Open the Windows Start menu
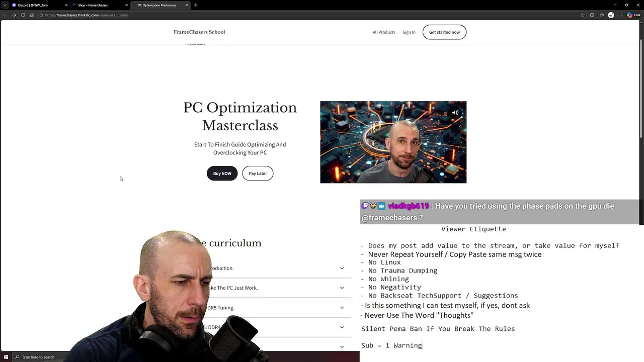644x362 pixels. pyautogui.click(x=5, y=357)
